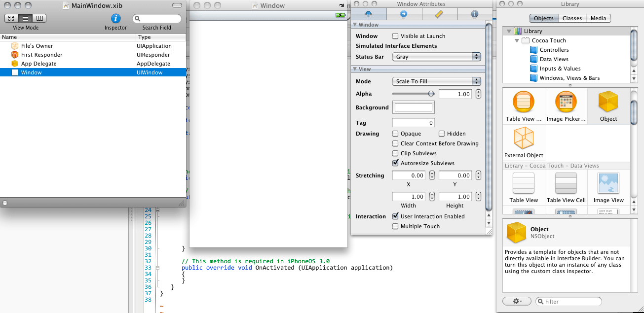This screenshot has width=644, height=313.
Task: Select the External Object library item
Action: 524,142
